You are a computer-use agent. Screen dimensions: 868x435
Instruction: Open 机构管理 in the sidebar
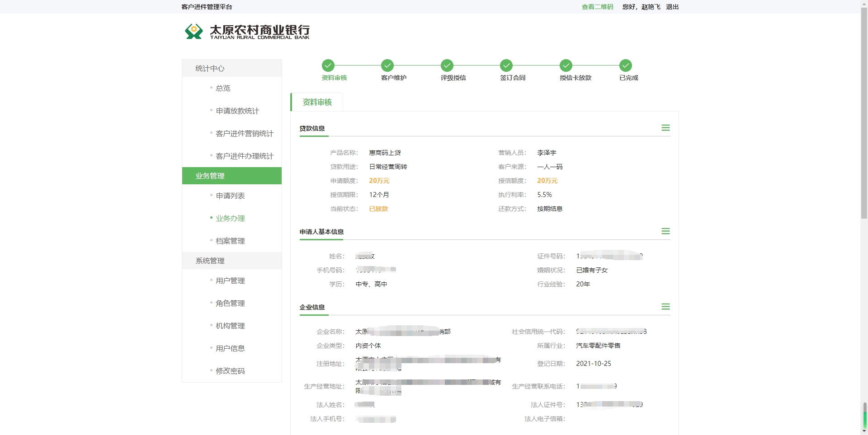[x=230, y=326]
